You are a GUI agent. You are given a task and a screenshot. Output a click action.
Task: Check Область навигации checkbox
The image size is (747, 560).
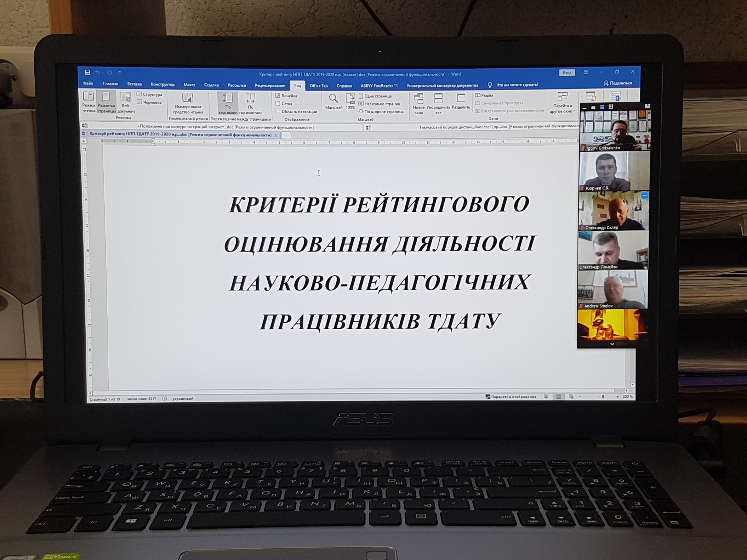[278, 111]
